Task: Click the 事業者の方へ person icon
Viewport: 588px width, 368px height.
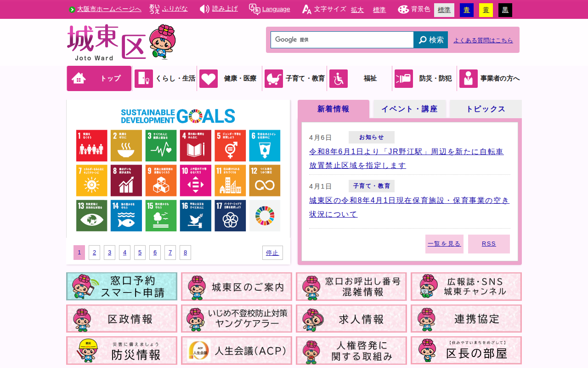Action: tap(469, 79)
